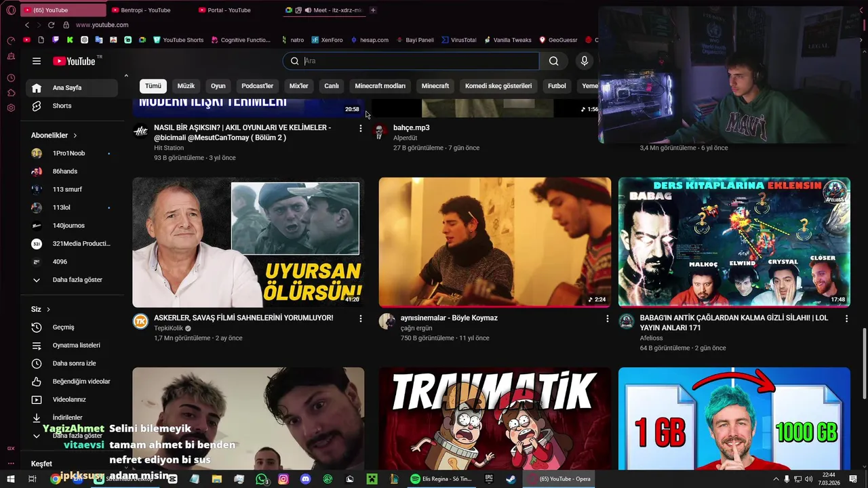Open Discord in the taskbar

tap(306, 479)
